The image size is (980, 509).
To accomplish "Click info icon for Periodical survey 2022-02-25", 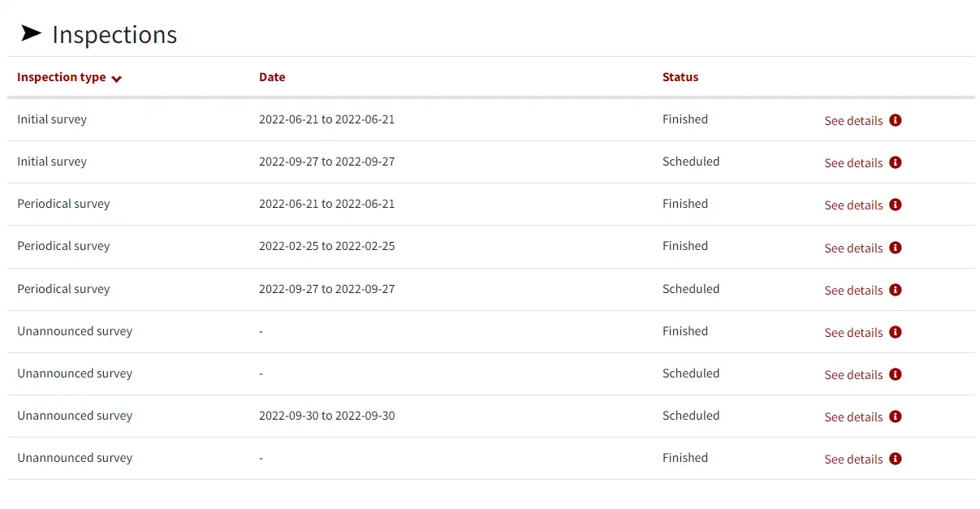I will [896, 248].
